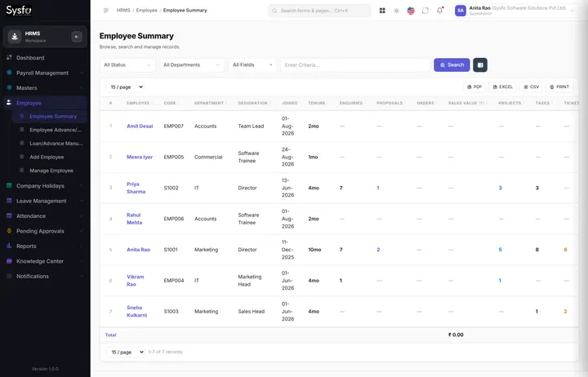Click the HRMS workspace avatar icon
Screen dimensions: 588x377
tap(15, 37)
